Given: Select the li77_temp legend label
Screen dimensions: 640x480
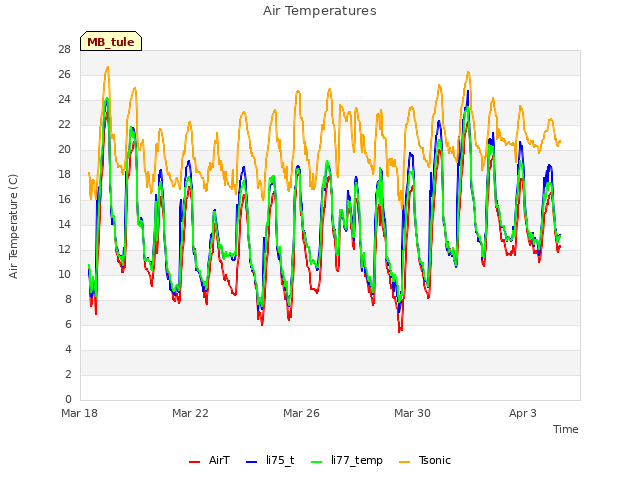Looking at the screenshot, I should click(357, 460).
